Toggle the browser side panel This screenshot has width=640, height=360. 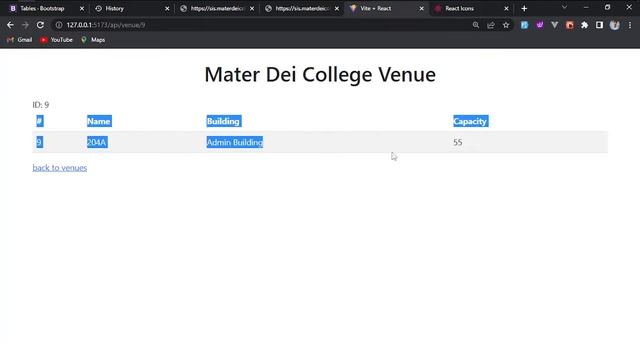pos(599,25)
